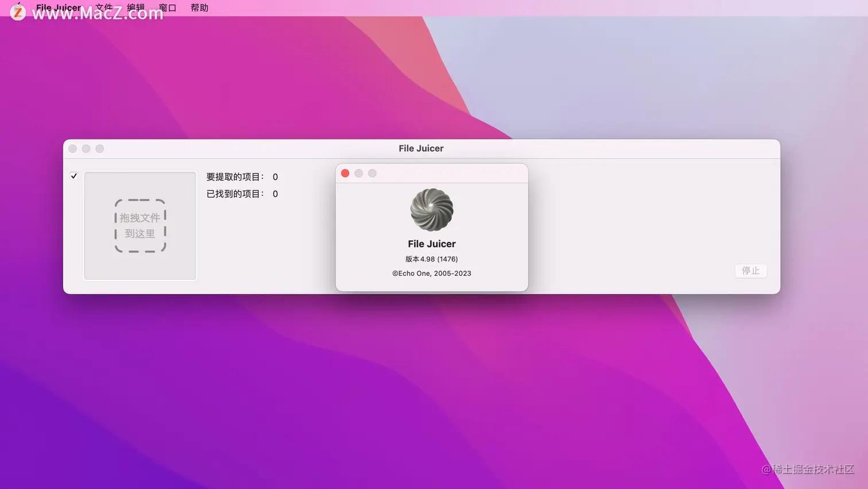Click the File Juicer name in About dialog

point(432,244)
